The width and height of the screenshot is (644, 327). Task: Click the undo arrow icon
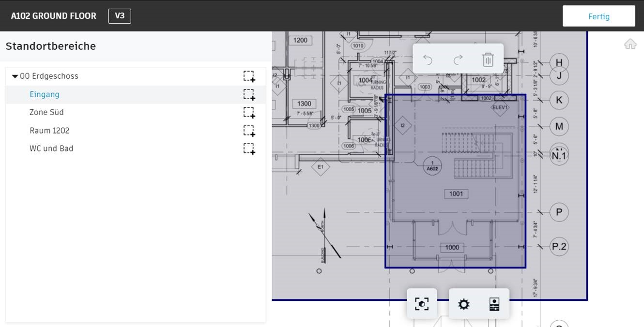[x=428, y=59]
